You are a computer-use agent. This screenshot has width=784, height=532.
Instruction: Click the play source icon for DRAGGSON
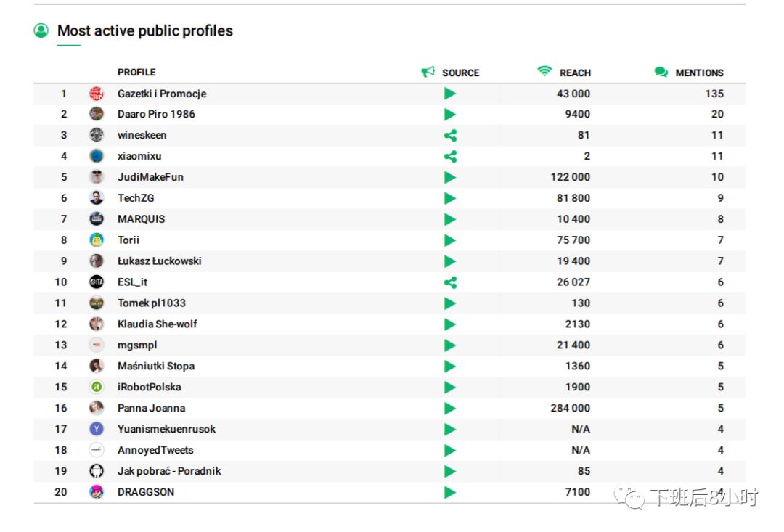(450, 493)
